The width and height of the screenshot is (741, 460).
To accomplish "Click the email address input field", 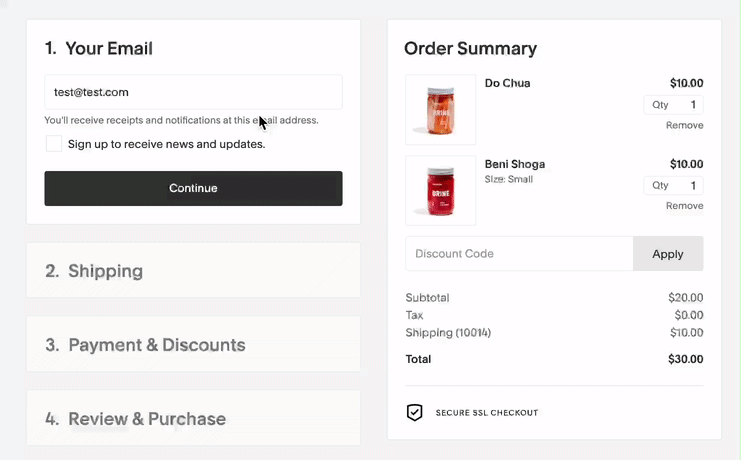I will 193,92.
